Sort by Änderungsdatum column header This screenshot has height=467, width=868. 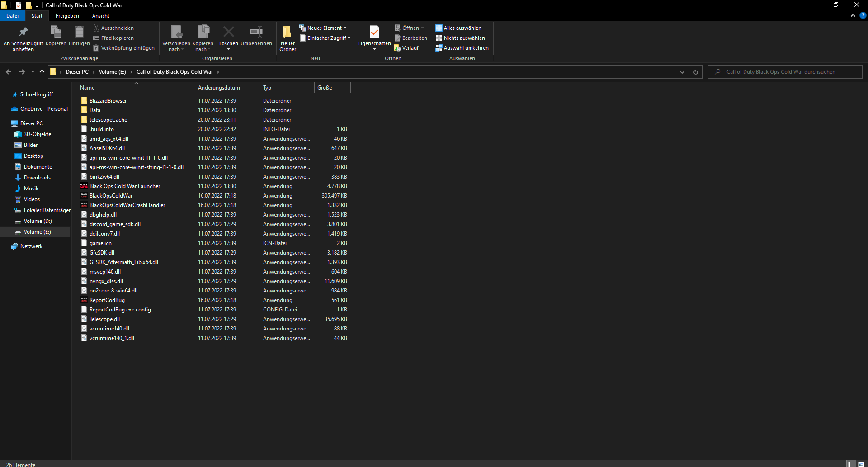click(x=227, y=88)
